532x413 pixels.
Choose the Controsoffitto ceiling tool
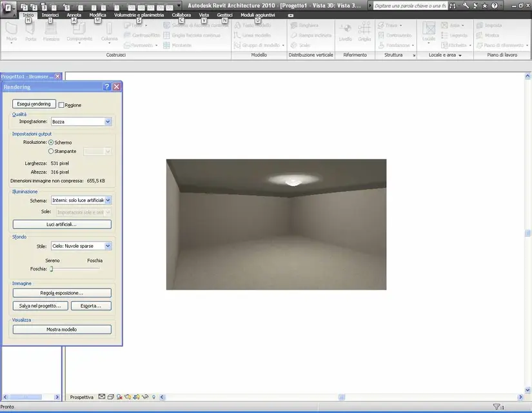[142, 35]
